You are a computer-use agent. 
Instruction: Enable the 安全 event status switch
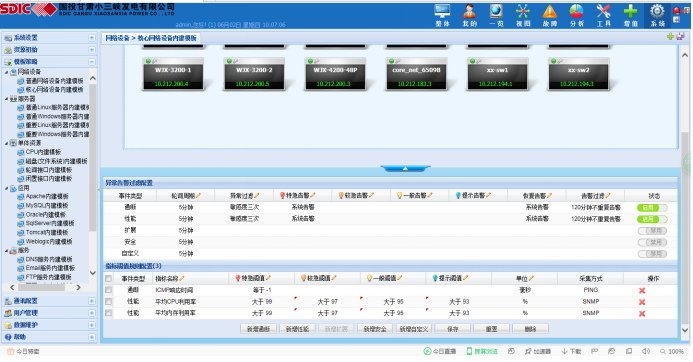click(652, 242)
